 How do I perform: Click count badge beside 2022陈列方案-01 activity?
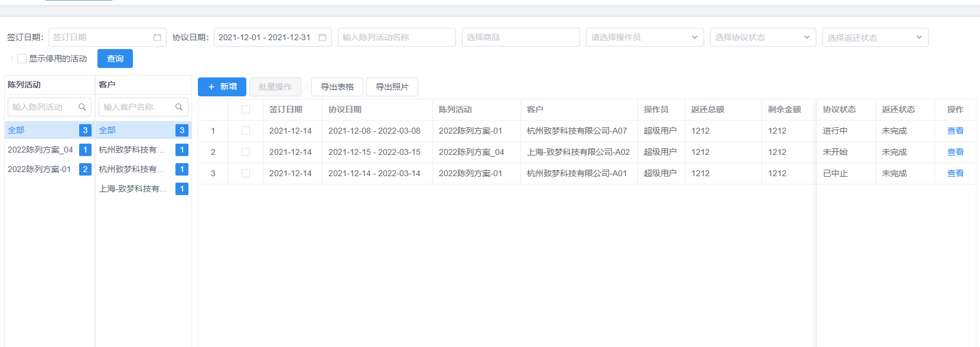(85, 169)
